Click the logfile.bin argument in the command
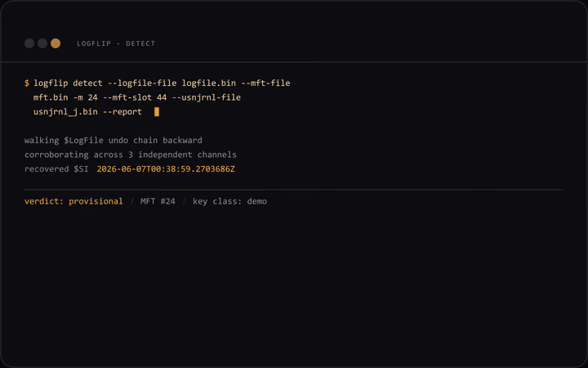Viewport: 588px width, 368px height. click(209, 83)
